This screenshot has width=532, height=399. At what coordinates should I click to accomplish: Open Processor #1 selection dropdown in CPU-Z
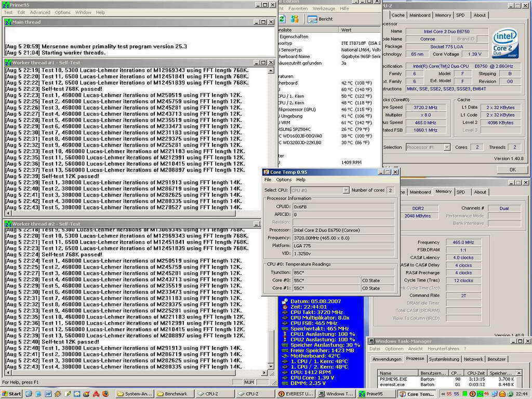coord(446,147)
